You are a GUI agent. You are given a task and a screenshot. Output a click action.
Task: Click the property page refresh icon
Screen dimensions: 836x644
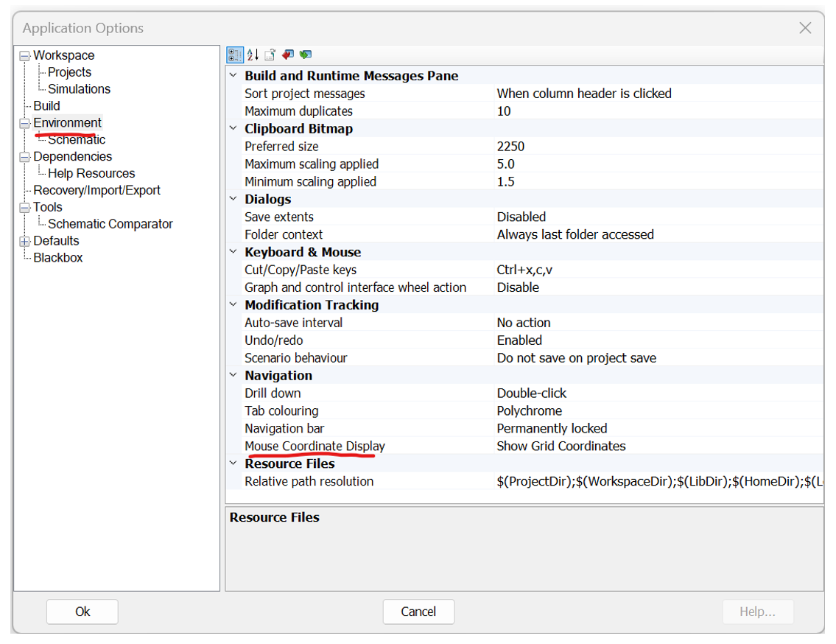tap(270, 55)
